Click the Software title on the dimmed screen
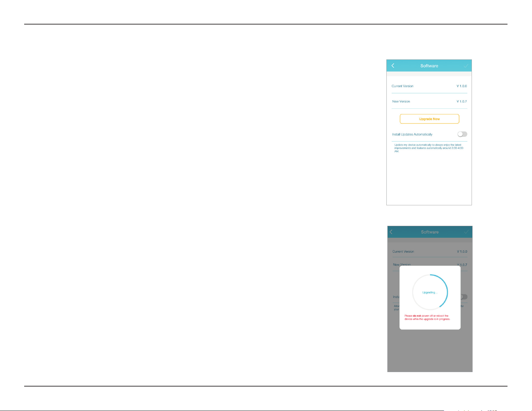This screenshot has height=411, width=532. point(430,232)
